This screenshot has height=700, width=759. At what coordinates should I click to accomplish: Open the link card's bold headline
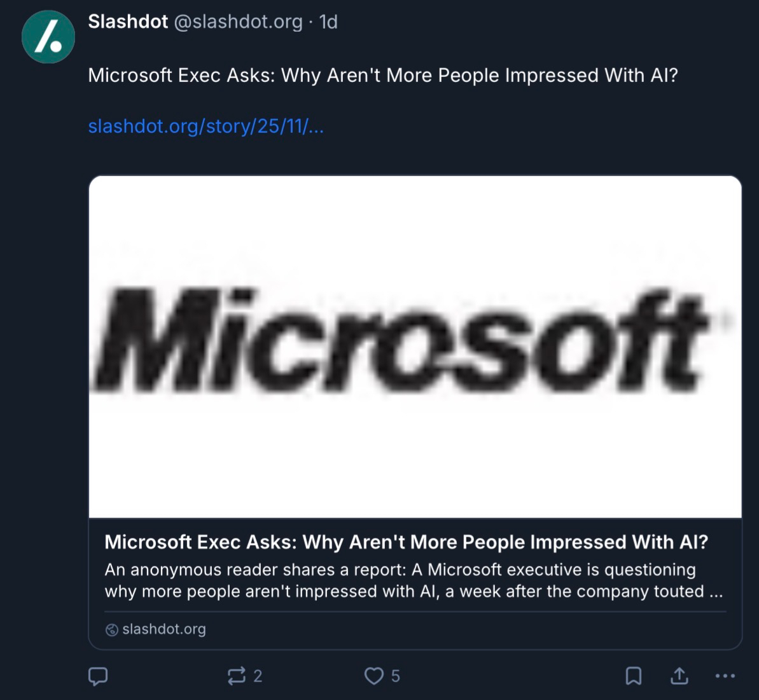coord(406,542)
